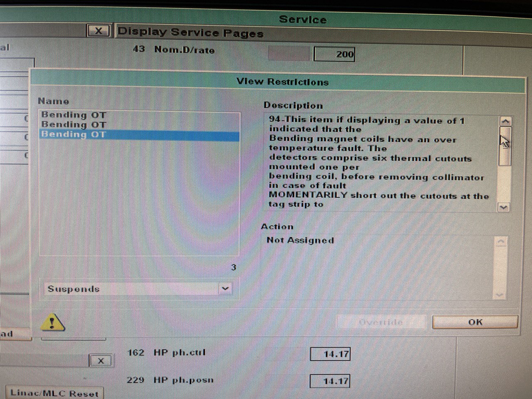
Task: Click the Nom.D/rate value field 200
Action: point(334,54)
